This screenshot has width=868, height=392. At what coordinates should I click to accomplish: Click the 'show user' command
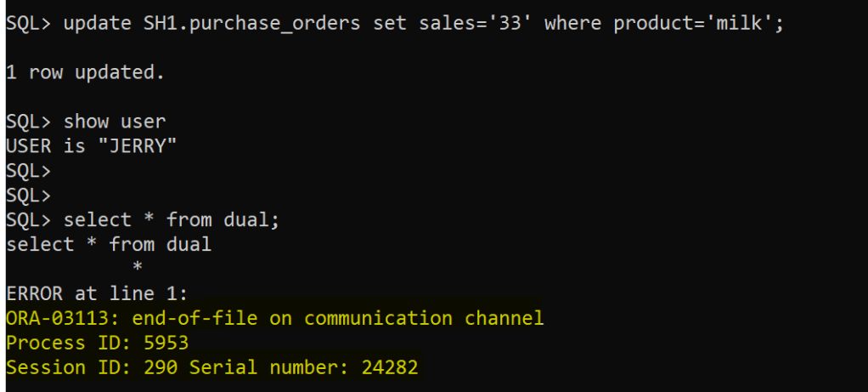click(x=114, y=122)
